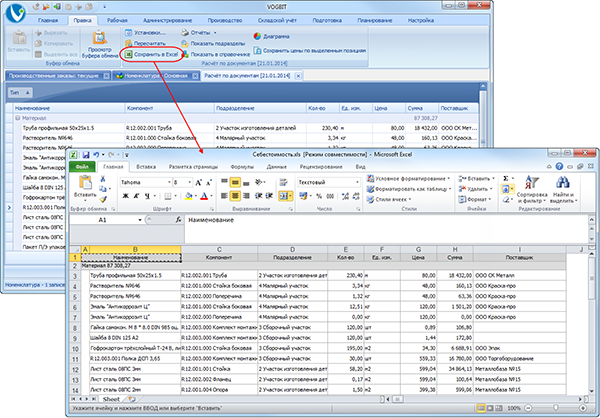This screenshot has width=600, height=418.
Task: Toggle left text alignment
Action: click(x=224, y=196)
